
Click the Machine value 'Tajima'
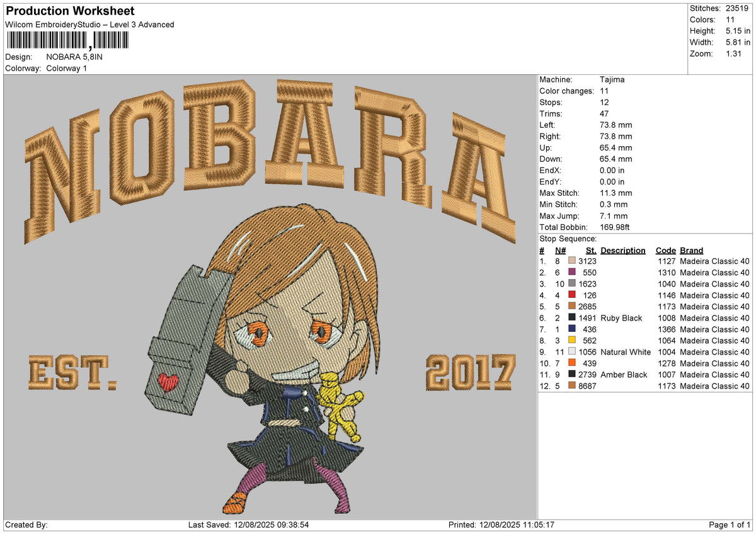612,79
